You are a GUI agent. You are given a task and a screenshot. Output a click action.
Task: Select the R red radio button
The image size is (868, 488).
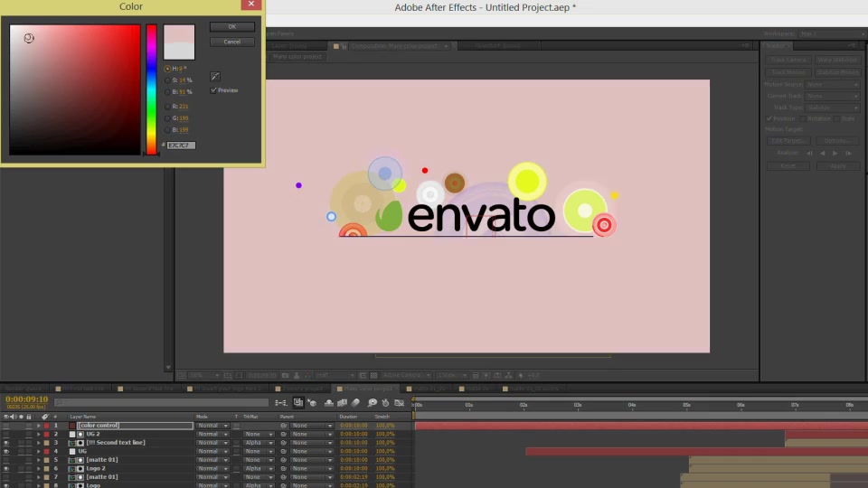point(168,107)
